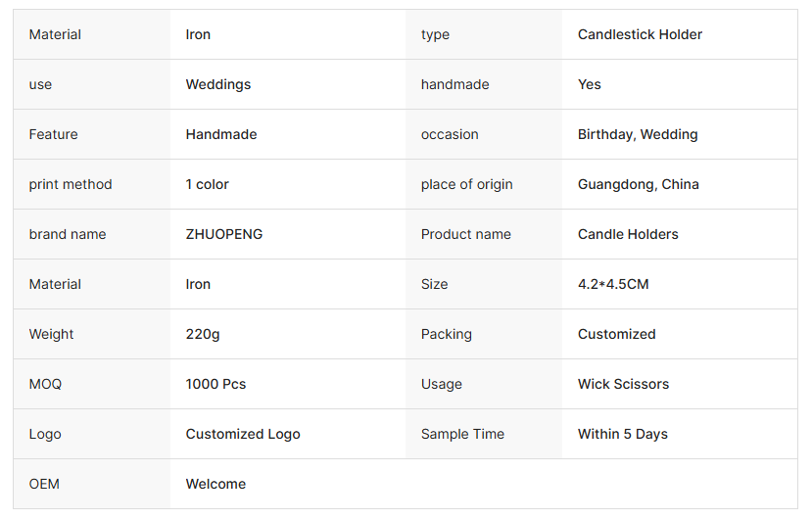Image resolution: width=812 pixels, height=520 pixels.
Task: Select the 'Weddings' use value
Action: tap(218, 84)
